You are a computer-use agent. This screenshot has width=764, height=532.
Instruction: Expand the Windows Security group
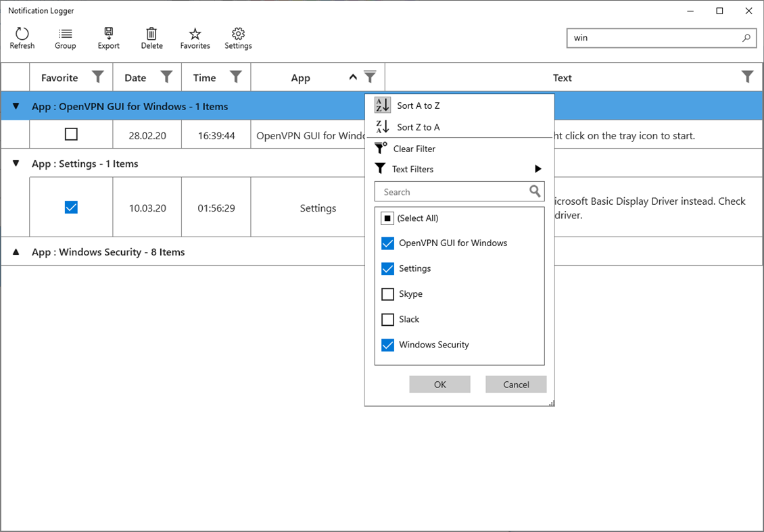(16, 251)
